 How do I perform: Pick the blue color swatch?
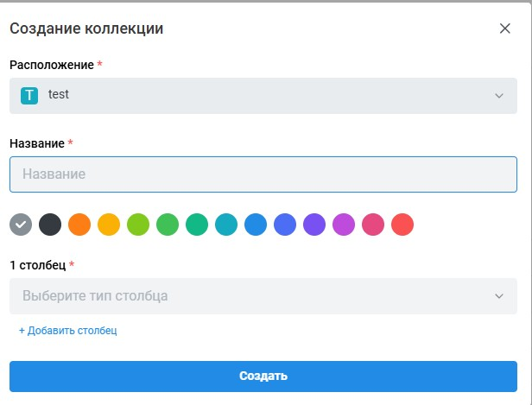(x=256, y=225)
